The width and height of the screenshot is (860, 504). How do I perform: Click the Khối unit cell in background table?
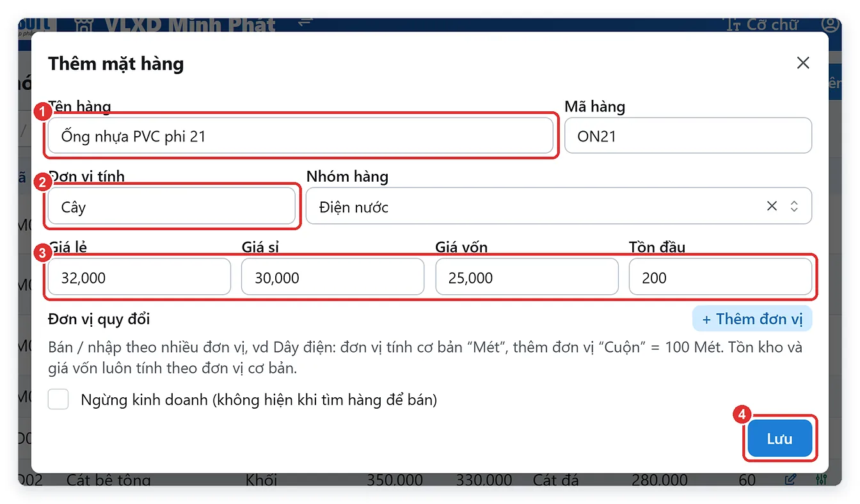click(261, 480)
